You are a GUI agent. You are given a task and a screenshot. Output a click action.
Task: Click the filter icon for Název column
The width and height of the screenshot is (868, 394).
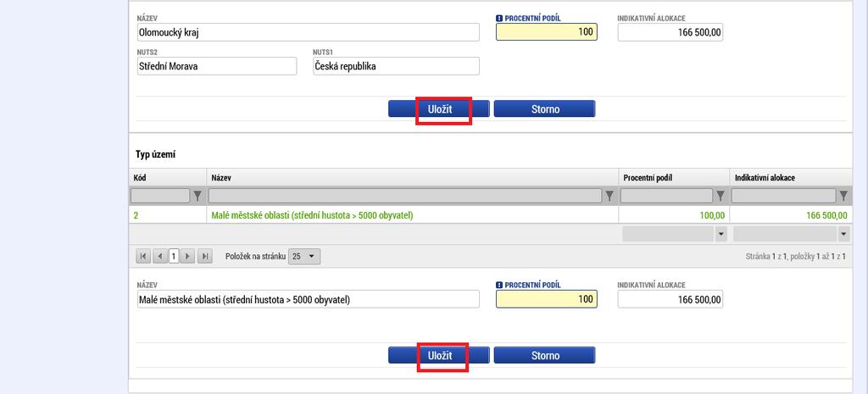[609, 196]
